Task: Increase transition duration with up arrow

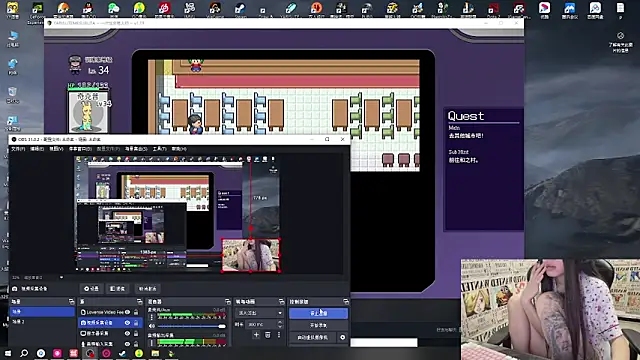Action: click(280, 322)
